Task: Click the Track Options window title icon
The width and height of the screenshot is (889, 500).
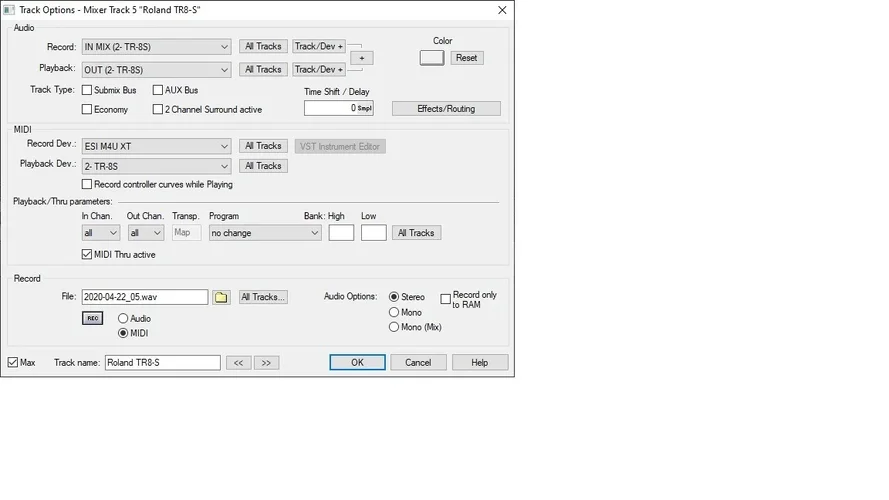Action: point(9,10)
